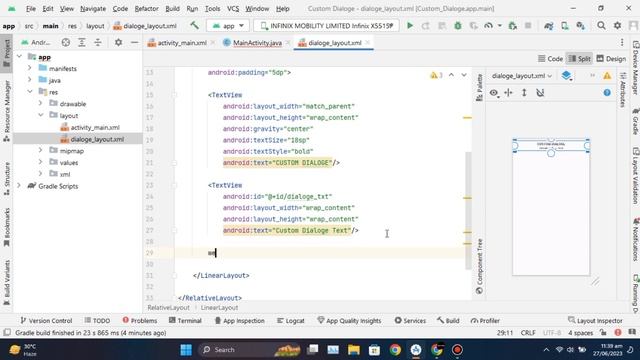The image size is (640, 360).
Task: Run the app with green play button
Action: [x=410, y=25]
